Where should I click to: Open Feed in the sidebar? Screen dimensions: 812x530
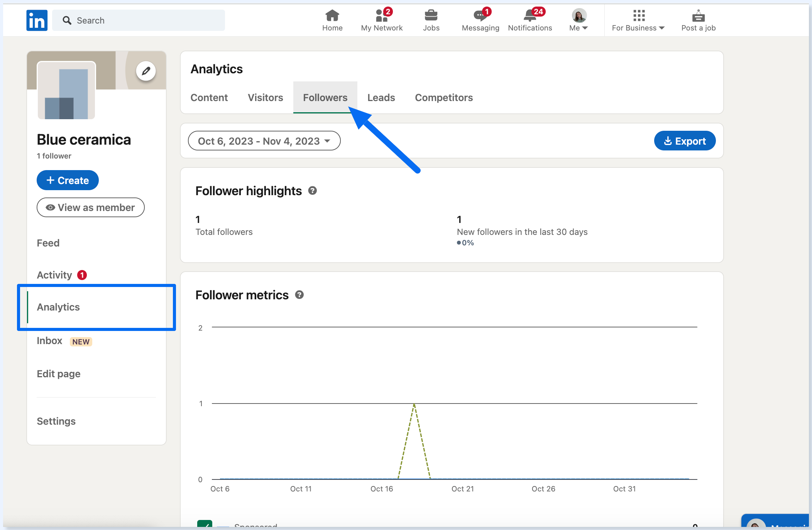(48, 243)
